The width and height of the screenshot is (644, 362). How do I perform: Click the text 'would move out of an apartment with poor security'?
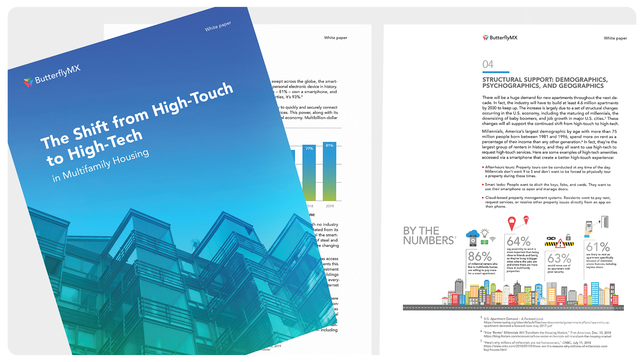pos(559,269)
